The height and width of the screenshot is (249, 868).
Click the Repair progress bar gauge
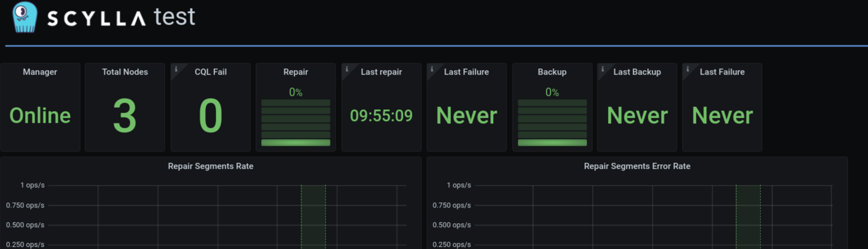click(x=296, y=123)
